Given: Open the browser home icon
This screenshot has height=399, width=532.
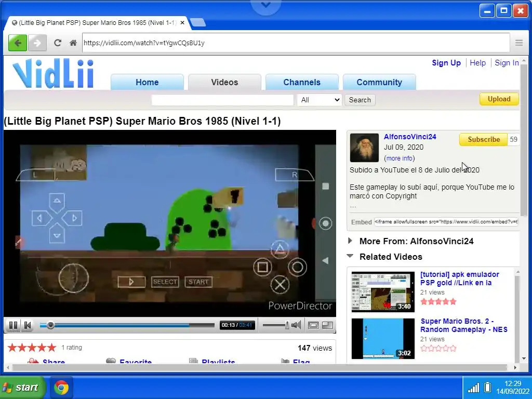Looking at the screenshot, I should click(73, 43).
